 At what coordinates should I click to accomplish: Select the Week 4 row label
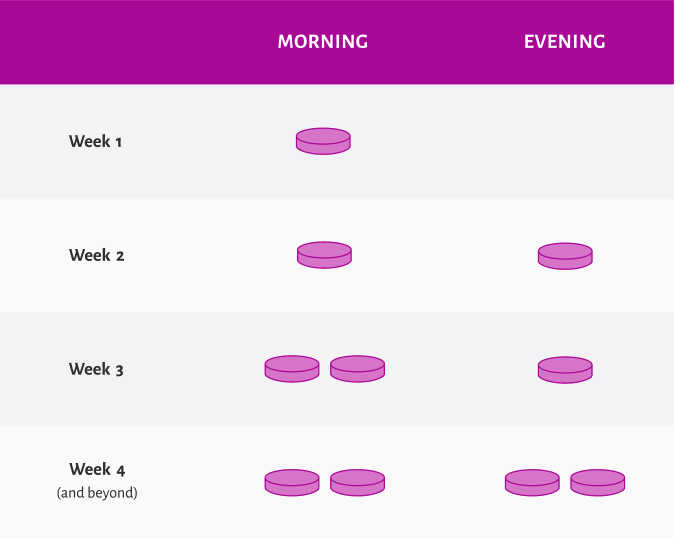click(97, 469)
